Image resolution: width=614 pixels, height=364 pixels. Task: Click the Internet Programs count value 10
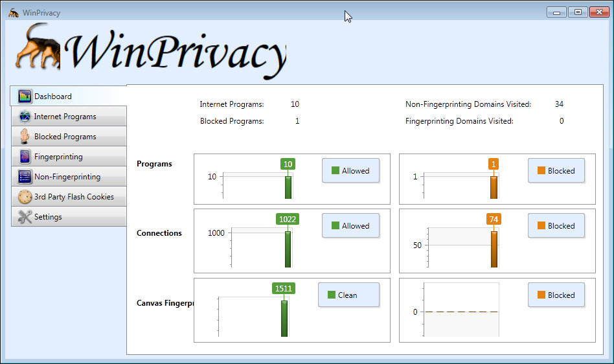(x=295, y=104)
